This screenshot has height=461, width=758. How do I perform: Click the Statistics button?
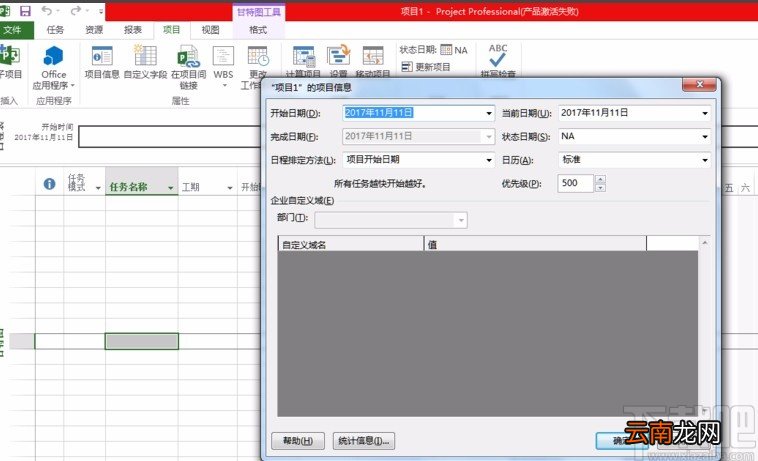point(364,441)
